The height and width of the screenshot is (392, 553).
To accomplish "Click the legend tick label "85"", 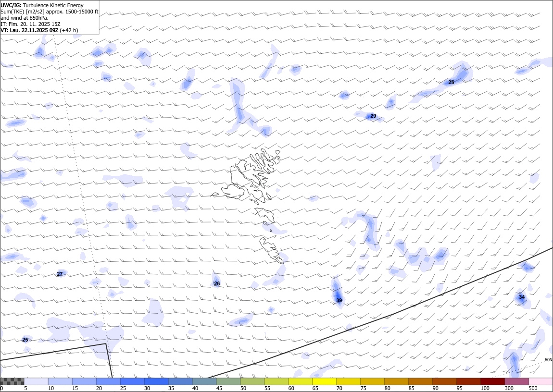I will point(411,388).
